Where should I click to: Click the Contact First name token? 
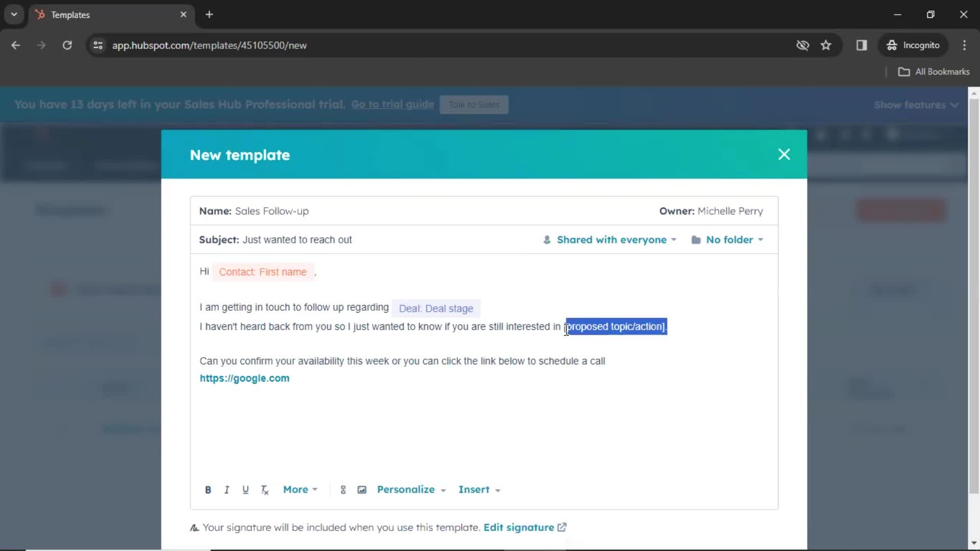click(262, 272)
